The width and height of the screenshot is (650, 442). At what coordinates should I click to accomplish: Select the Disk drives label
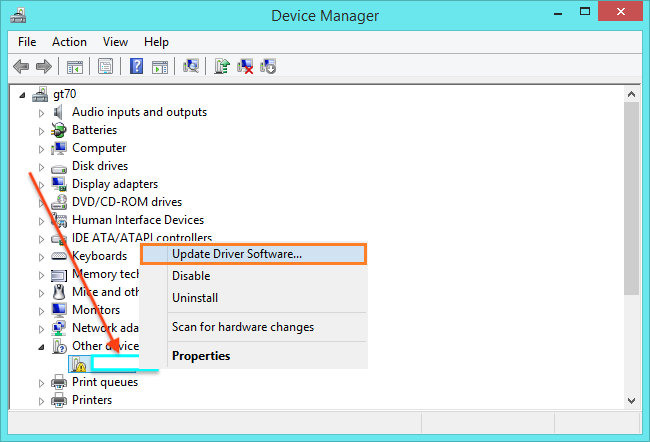click(x=100, y=166)
